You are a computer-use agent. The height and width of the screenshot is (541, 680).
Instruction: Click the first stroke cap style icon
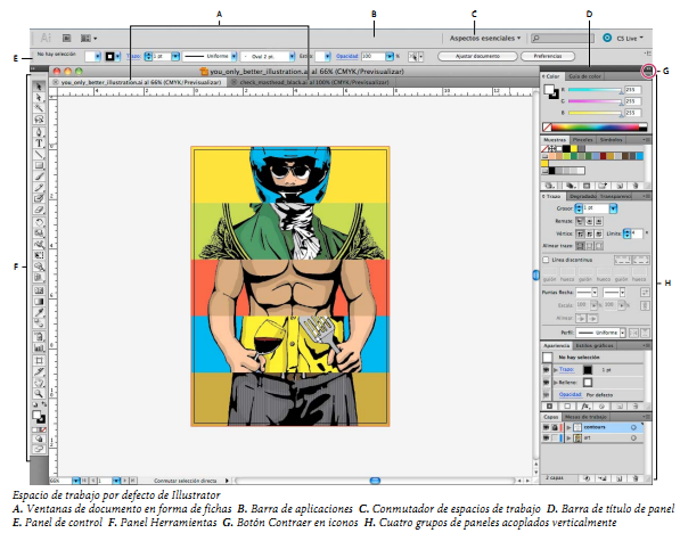coord(580,221)
